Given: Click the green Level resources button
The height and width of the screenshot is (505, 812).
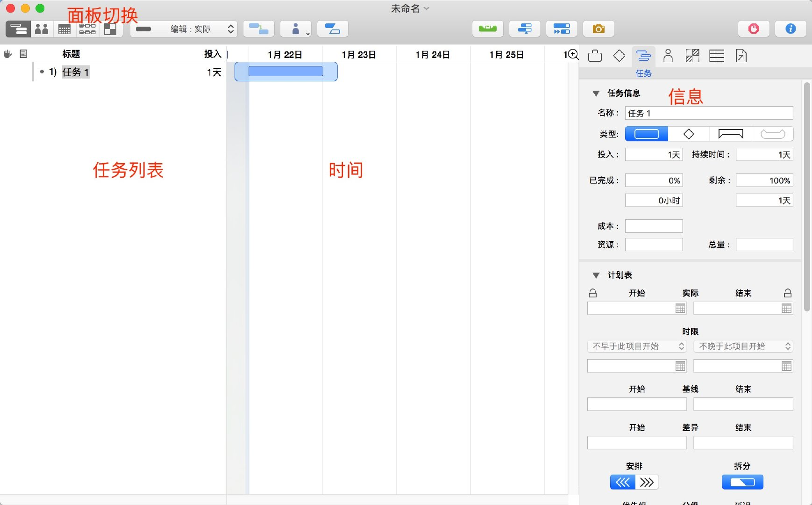Looking at the screenshot, I should [487, 29].
